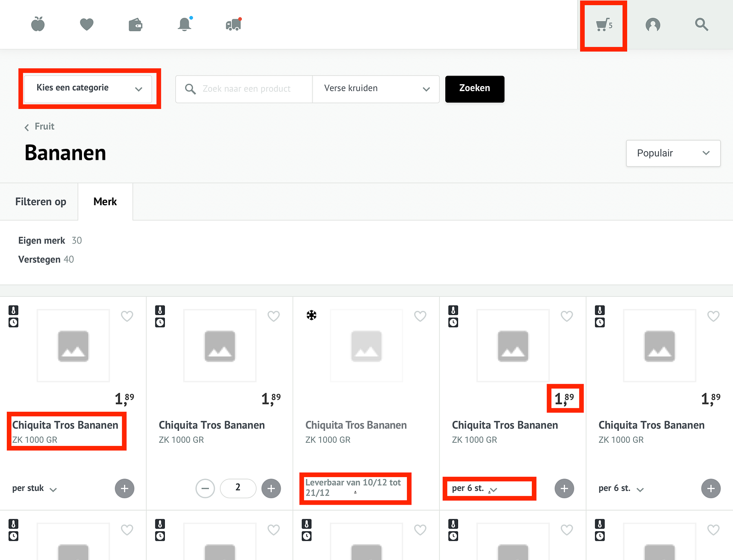Toggle heart on the fifth banana card

(x=713, y=316)
